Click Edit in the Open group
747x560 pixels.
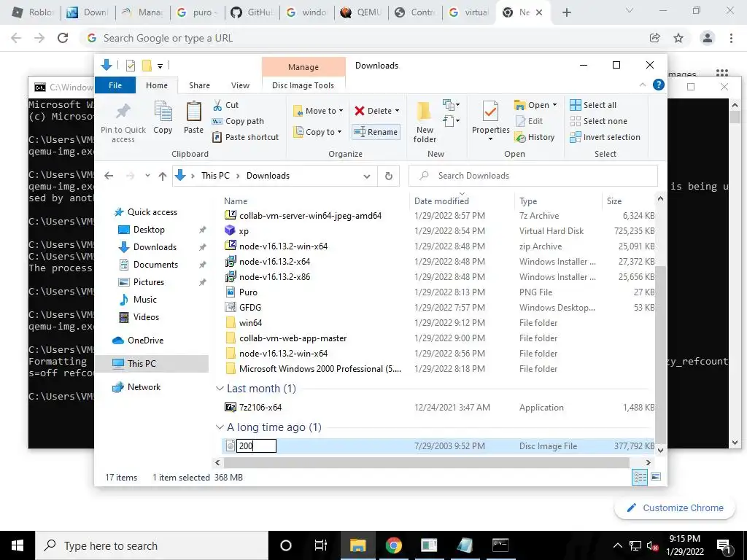pos(530,122)
